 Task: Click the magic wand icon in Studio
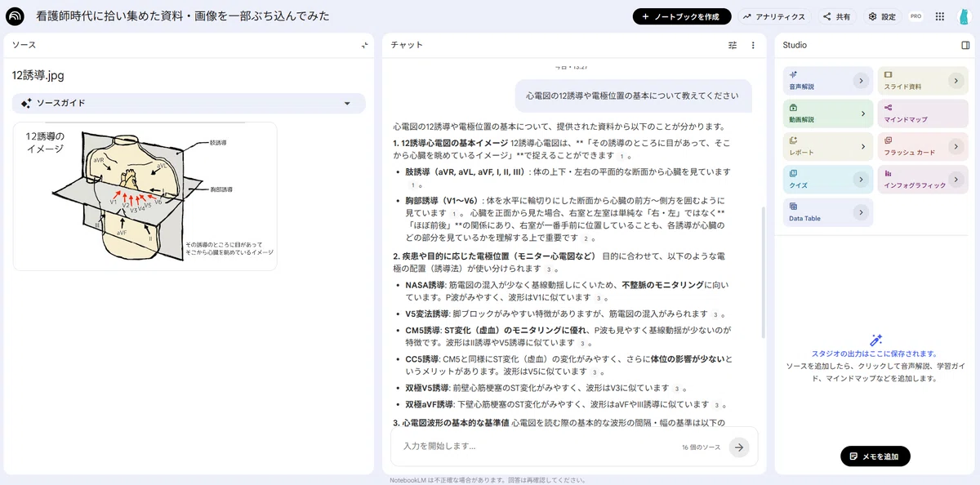pos(876,340)
